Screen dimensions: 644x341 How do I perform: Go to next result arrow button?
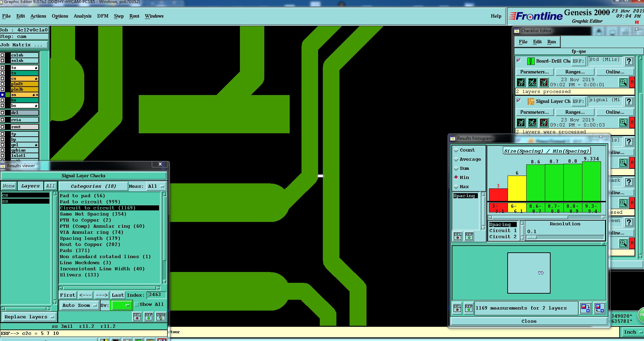point(102,295)
